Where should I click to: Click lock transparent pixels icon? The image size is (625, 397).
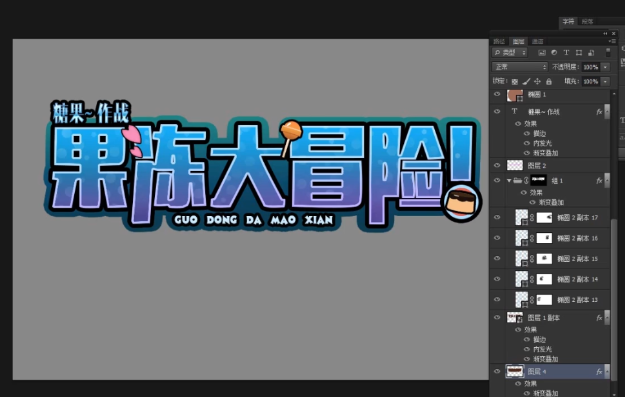(515, 82)
